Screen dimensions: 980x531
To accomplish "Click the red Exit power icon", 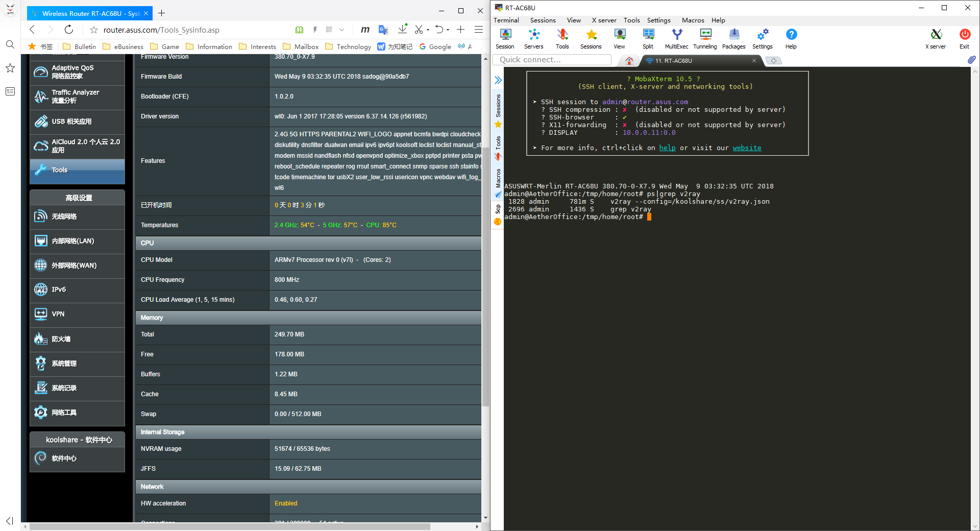I will point(965,39).
